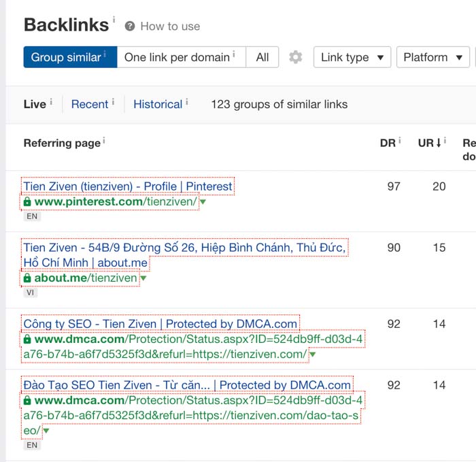Select Group similar mode
476x462 pixels.
coord(70,57)
